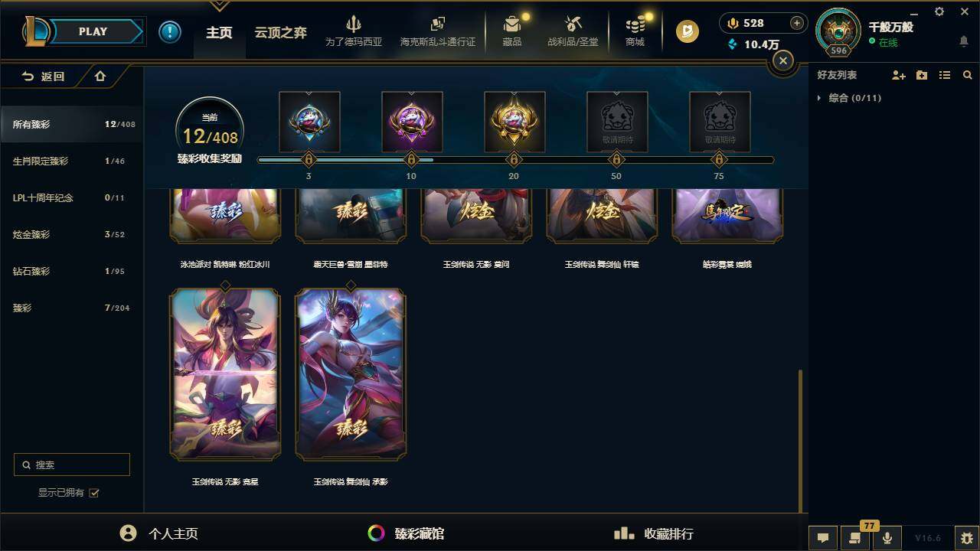Viewport: 980px width, 551px height.
Task: Switch to the 云顶之弈 tab
Action: [x=280, y=32]
